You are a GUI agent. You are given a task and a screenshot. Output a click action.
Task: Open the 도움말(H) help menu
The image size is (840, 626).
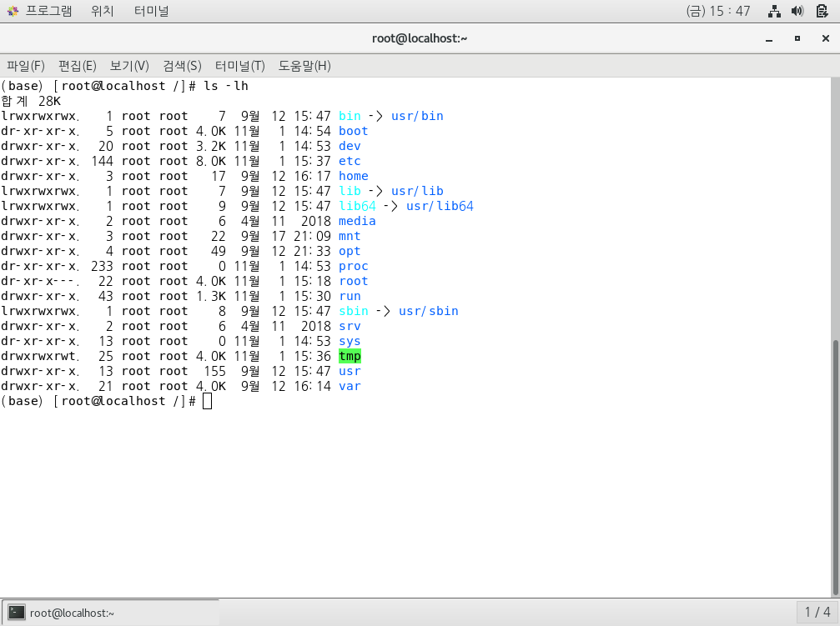coord(304,66)
